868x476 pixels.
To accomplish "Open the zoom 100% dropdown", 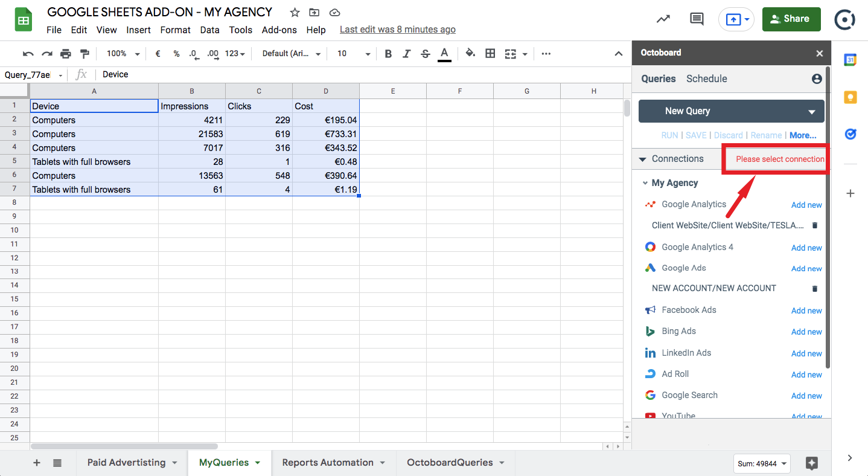I will [123, 54].
